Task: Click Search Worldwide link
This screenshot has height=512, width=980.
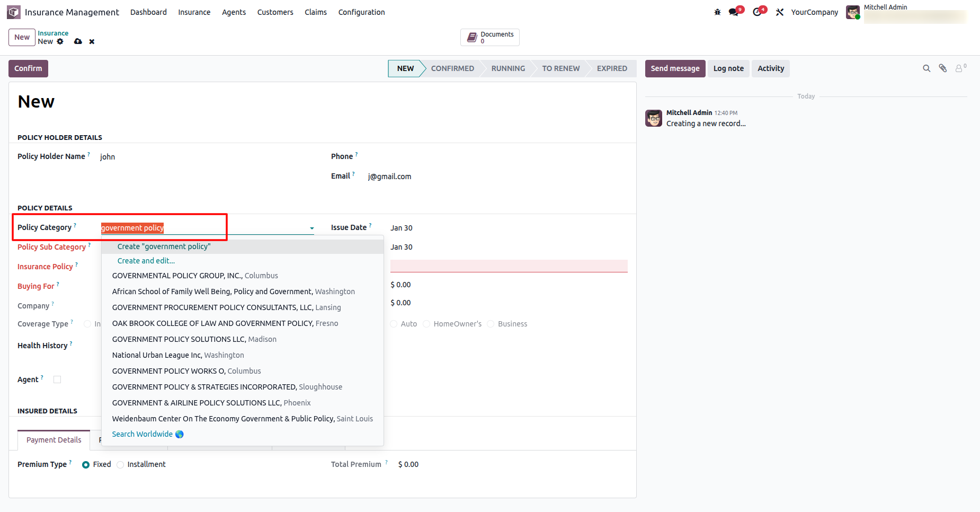Action: point(148,434)
